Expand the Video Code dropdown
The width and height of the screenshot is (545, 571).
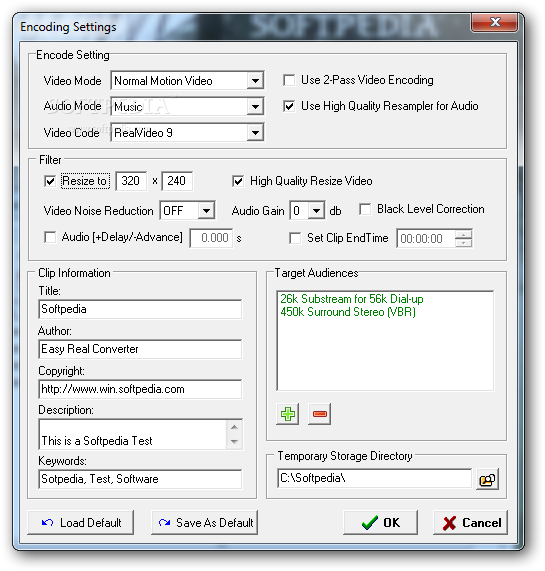[255, 133]
